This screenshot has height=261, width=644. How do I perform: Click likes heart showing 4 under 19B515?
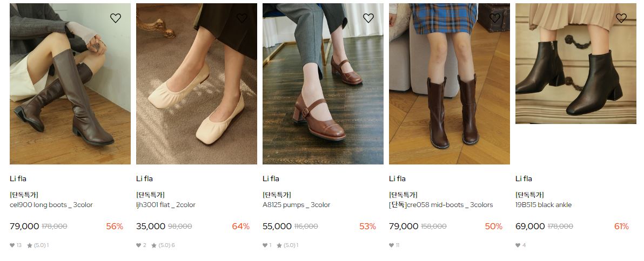click(518, 245)
